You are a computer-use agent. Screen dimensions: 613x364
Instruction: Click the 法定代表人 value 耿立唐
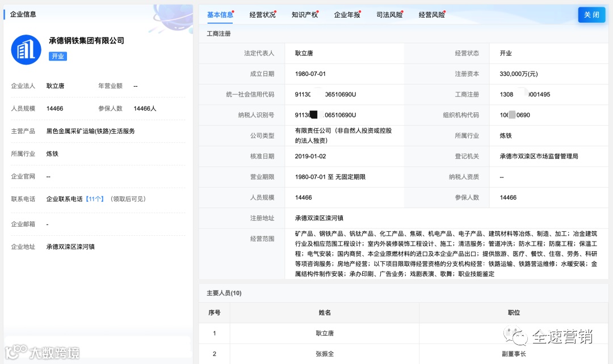[304, 53]
